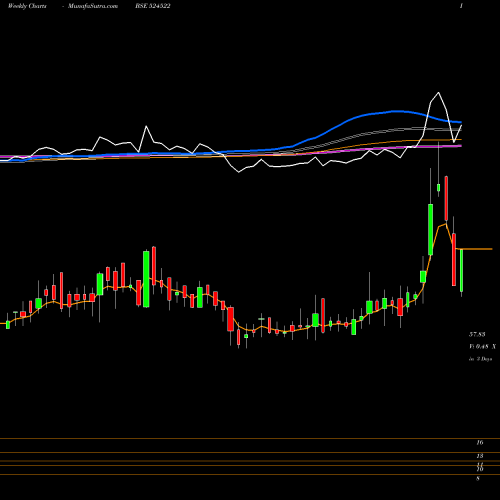Click the last green candlestick on the chart

[462, 271]
